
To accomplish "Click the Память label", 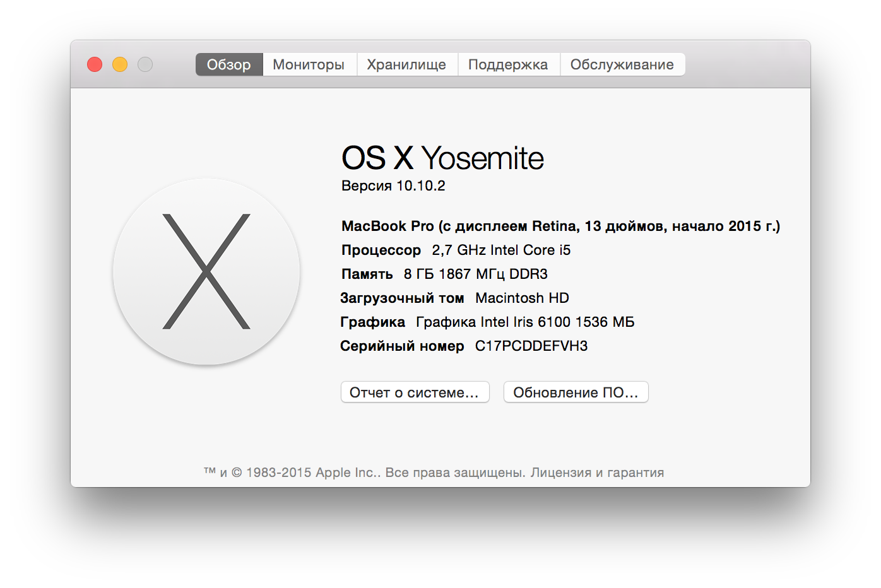I will pyautogui.click(x=367, y=274).
